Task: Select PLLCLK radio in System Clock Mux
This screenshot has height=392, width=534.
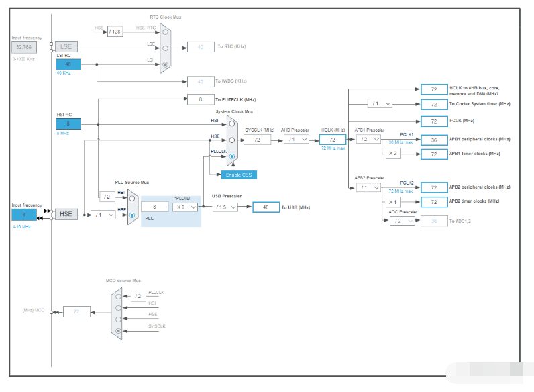Action: pos(232,156)
